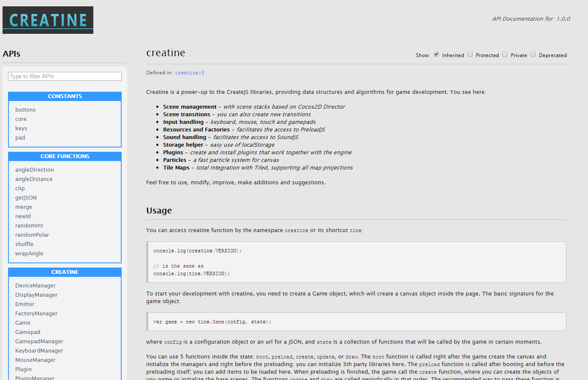Viewport: 588px width, 380px height.
Task: Toggle the Inherited checkbox
Action: pyautogui.click(x=436, y=55)
